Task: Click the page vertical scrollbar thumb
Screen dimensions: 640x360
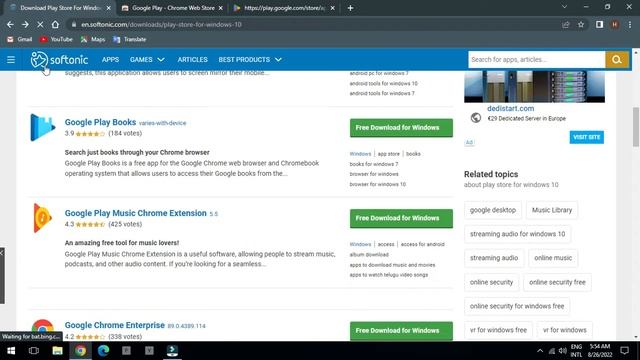Action: (636, 127)
